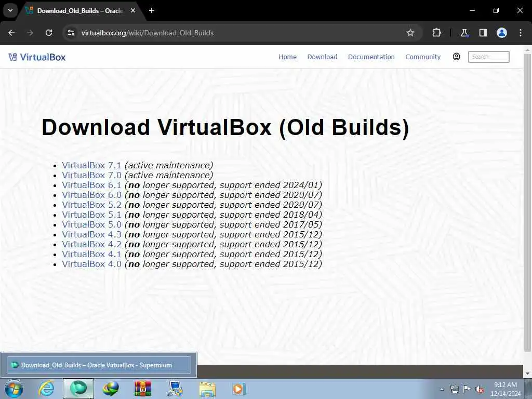
Task: Select the Download_Old_Builds browser tab
Action: (x=82, y=11)
